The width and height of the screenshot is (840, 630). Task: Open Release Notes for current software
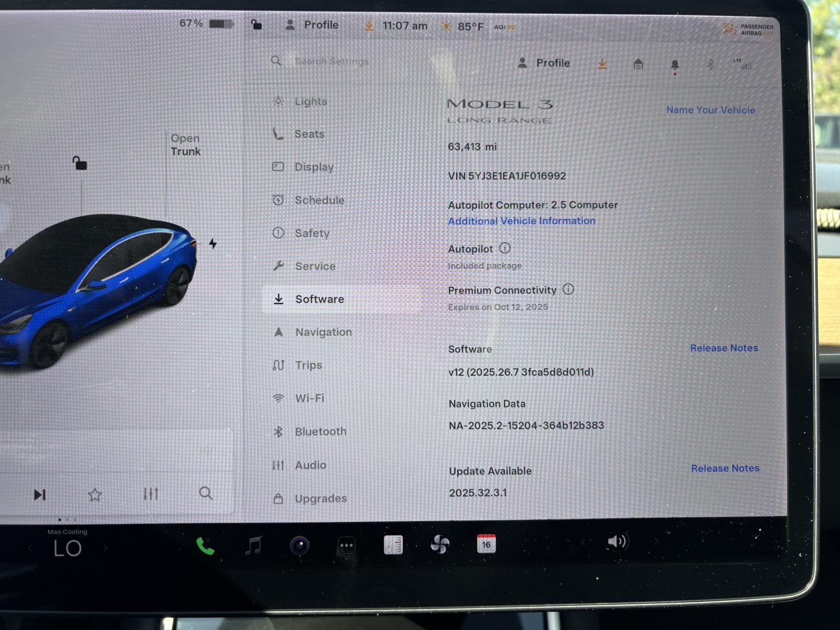coord(724,348)
